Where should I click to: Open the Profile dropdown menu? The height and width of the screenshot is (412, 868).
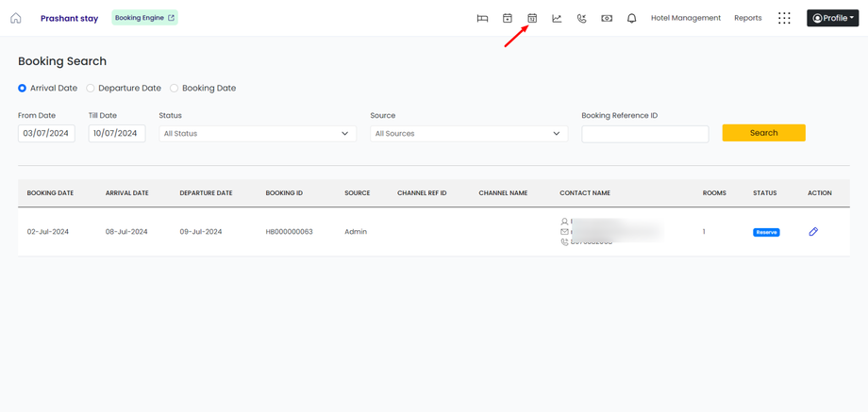832,18
